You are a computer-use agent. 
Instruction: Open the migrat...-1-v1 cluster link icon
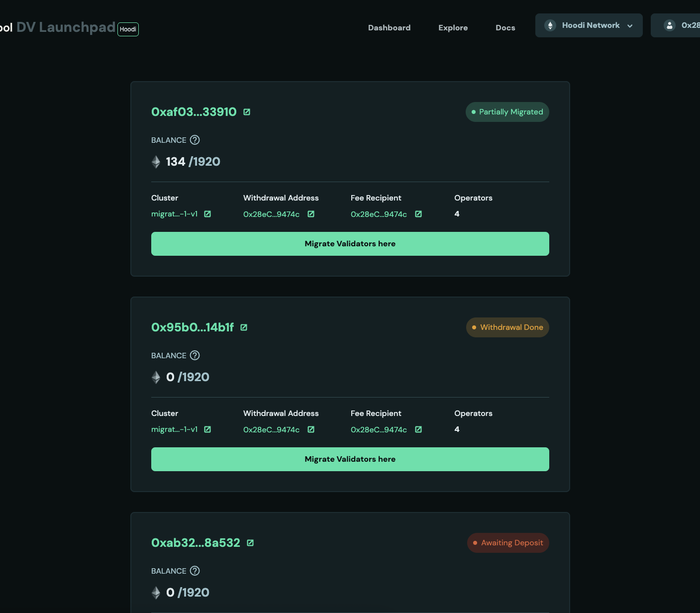pyautogui.click(x=207, y=214)
